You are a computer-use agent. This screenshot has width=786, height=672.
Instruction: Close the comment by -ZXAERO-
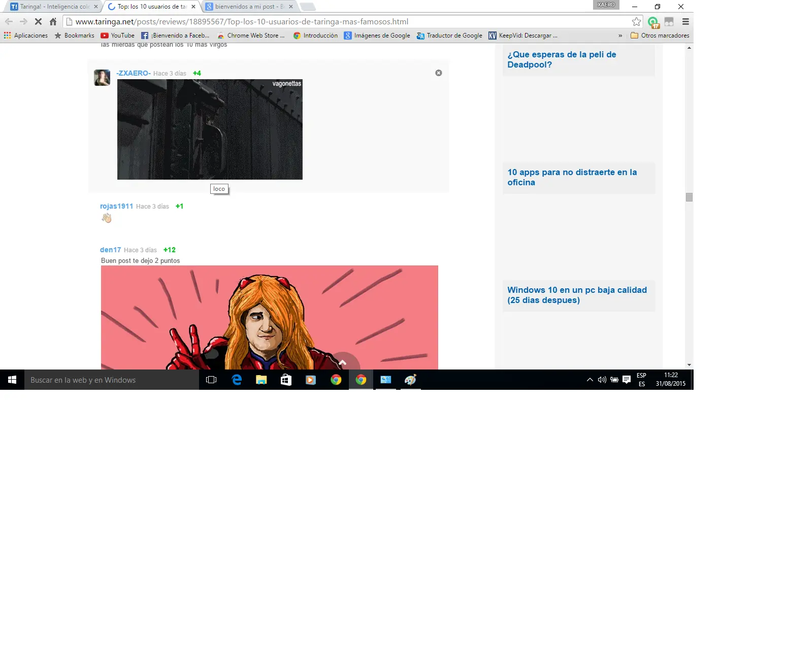[439, 73]
